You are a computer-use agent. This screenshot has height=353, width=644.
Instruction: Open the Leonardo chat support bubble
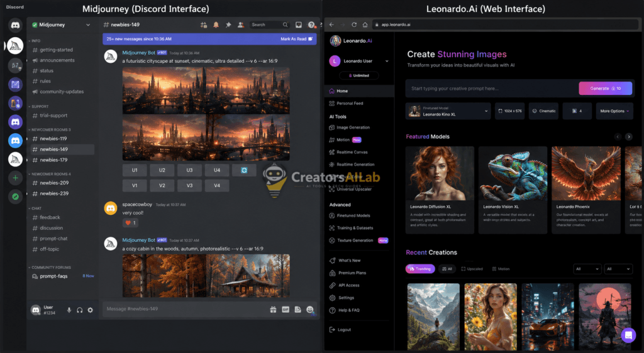628,335
